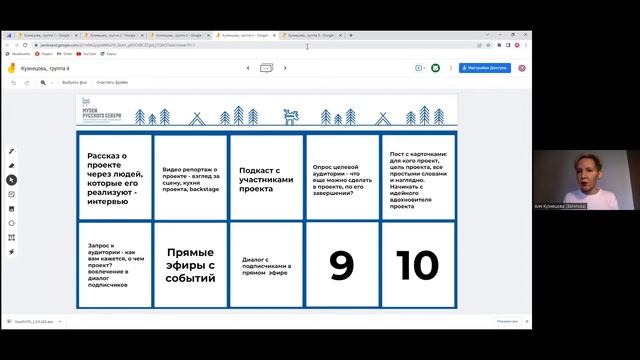Screen dimensions: 640x360
Task: Click the jam title Кузнецова_ группа 4
Action: (x=45, y=69)
